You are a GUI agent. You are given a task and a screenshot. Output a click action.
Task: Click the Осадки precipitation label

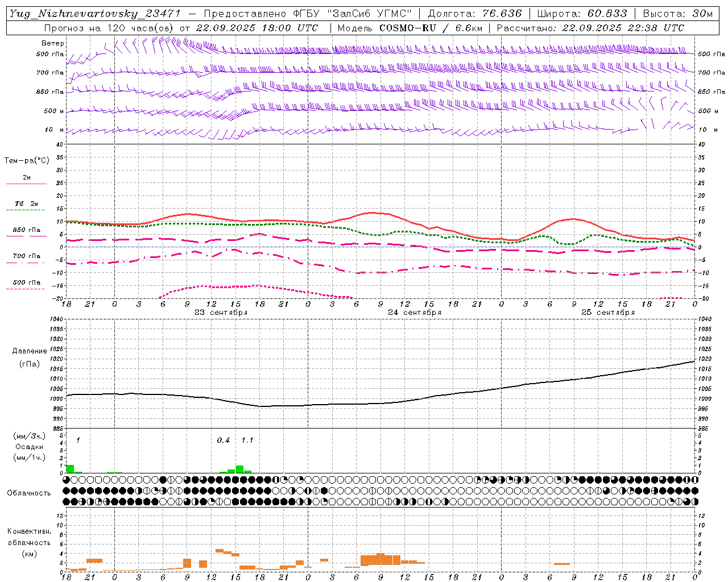[x=29, y=447]
